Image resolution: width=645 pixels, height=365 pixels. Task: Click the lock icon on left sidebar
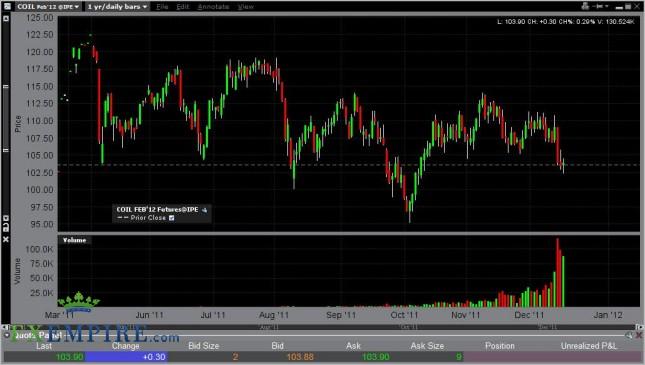(x=6, y=227)
